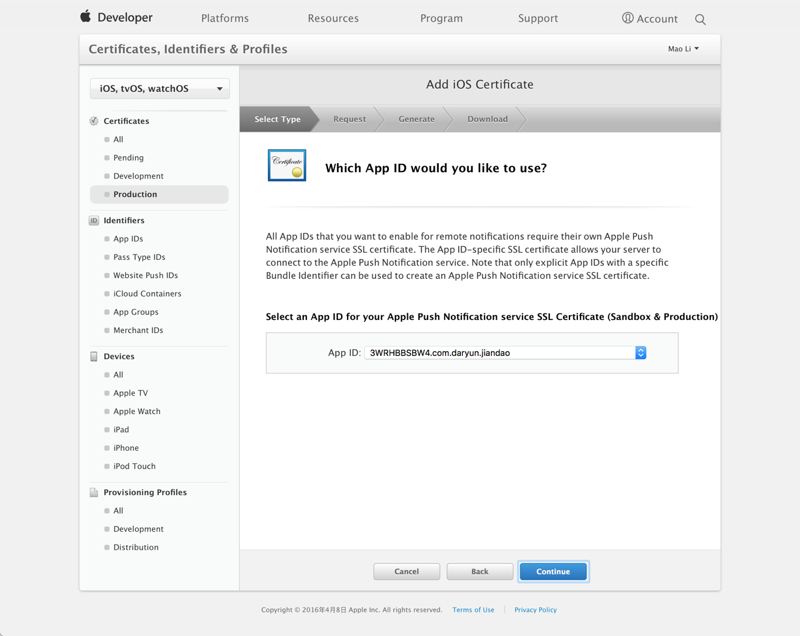Open App IDs under Identifiers
The image size is (800, 636).
(x=128, y=239)
